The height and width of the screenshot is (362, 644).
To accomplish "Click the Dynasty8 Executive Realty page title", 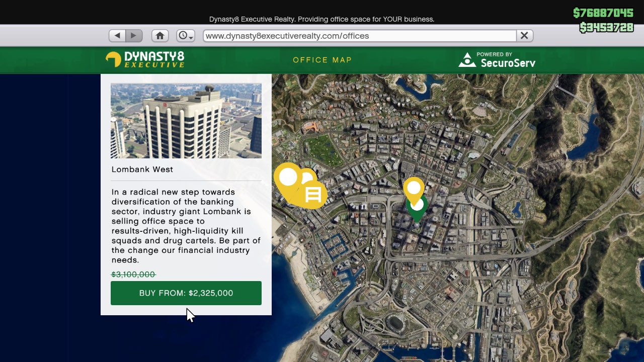I will click(321, 19).
